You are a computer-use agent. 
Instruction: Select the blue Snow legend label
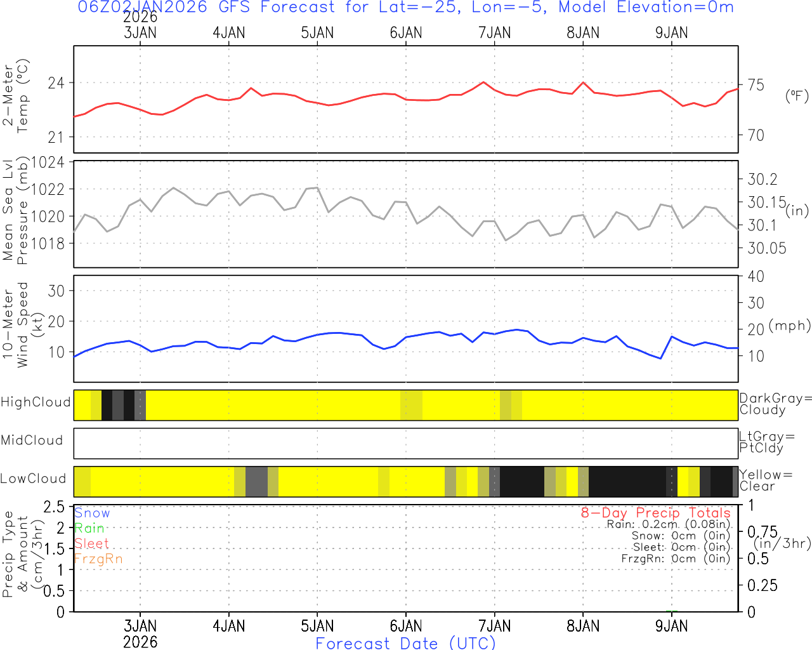point(92,513)
